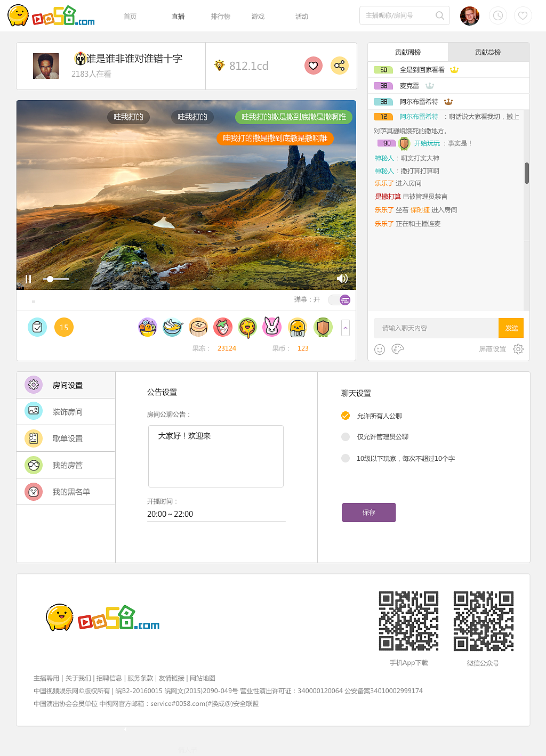Send the noodle bowl gift
Image resolution: width=546 pixels, height=756 pixels.
173,327
